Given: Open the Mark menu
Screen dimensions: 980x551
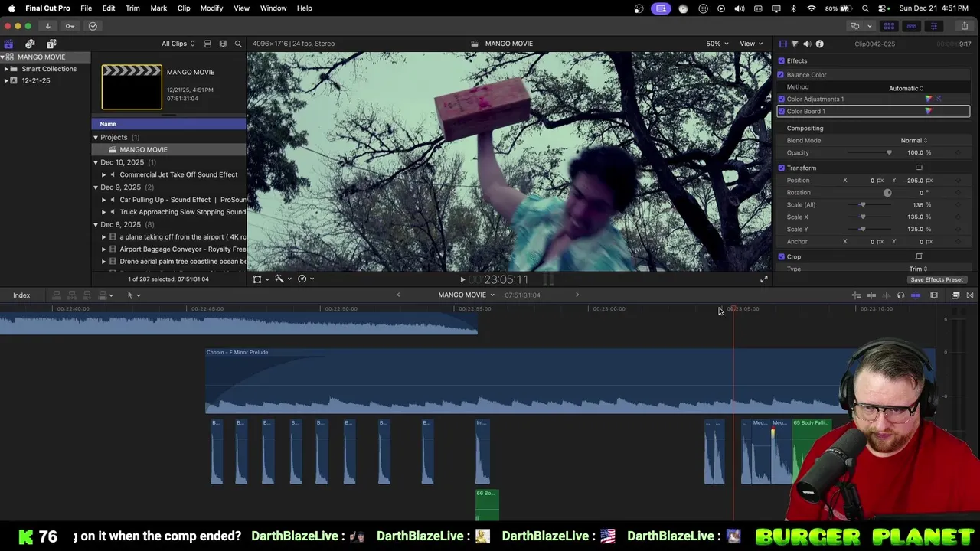Looking at the screenshot, I should [158, 8].
